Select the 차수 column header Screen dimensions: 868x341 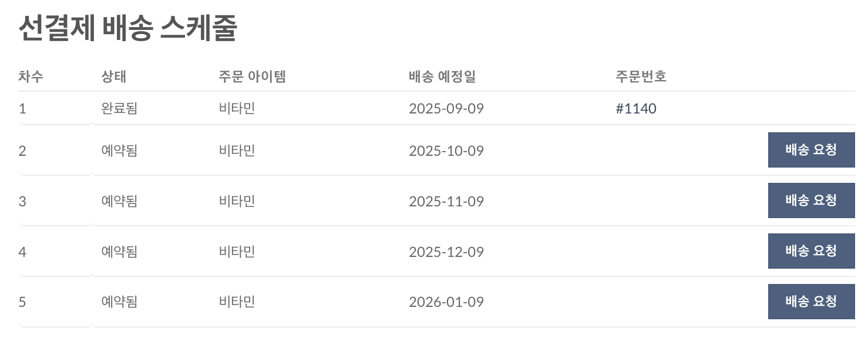[x=31, y=76]
